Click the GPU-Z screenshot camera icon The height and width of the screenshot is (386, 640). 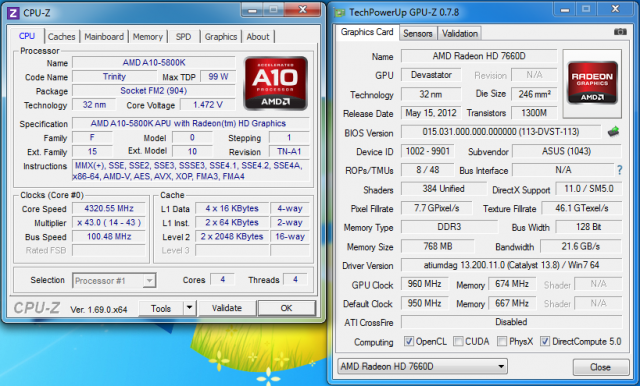click(x=620, y=32)
